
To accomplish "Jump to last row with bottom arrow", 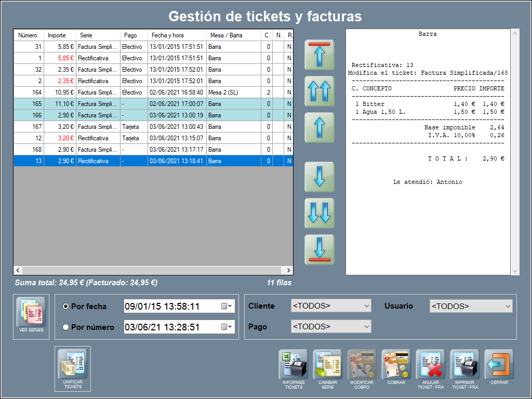I will pyautogui.click(x=320, y=249).
